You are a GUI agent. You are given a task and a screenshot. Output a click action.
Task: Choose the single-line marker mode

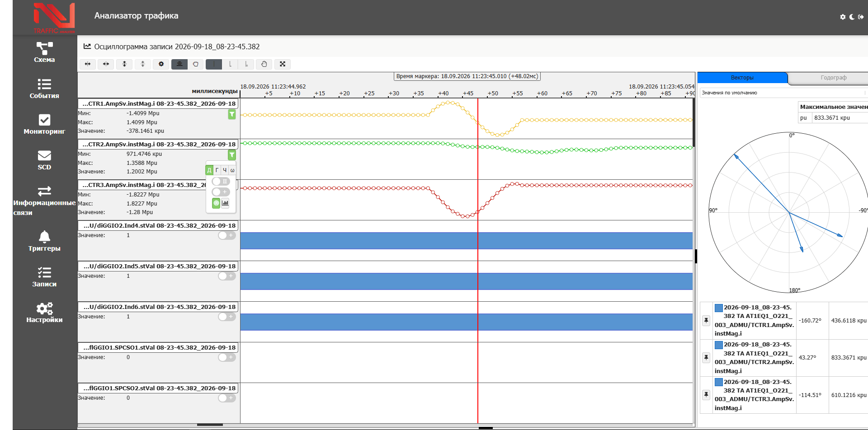tap(214, 64)
